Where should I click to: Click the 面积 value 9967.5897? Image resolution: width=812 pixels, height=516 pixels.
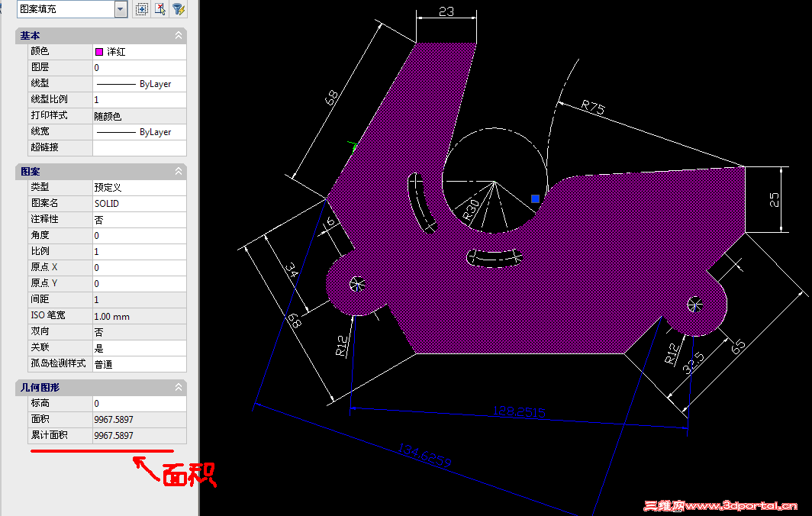point(140,419)
